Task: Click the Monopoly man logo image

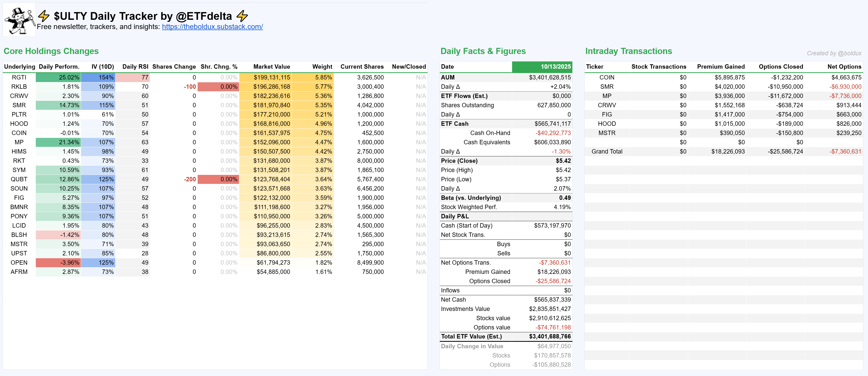Action: [x=19, y=20]
